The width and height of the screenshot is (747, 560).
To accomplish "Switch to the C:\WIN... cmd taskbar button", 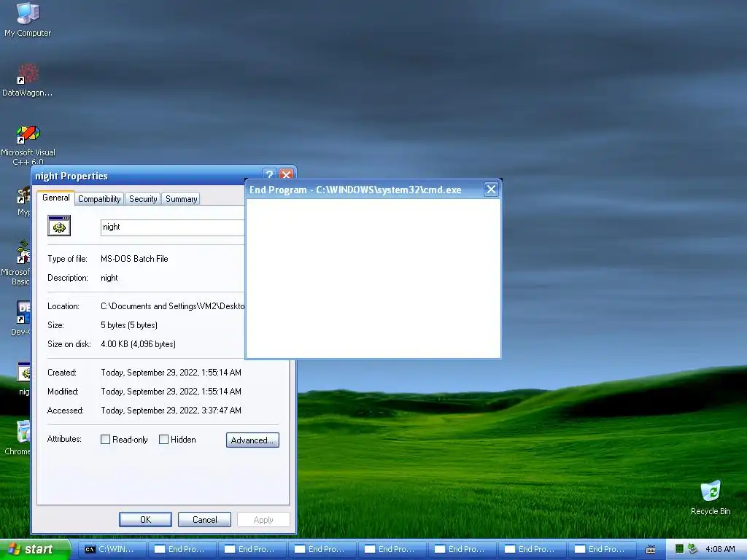I will point(112,549).
